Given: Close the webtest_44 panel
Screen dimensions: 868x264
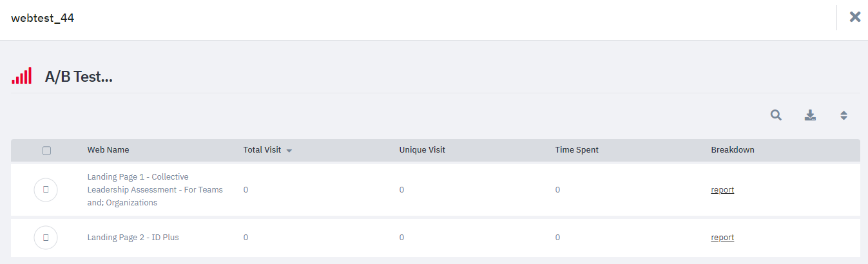Looking at the screenshot, I should [x=855, y=17].
